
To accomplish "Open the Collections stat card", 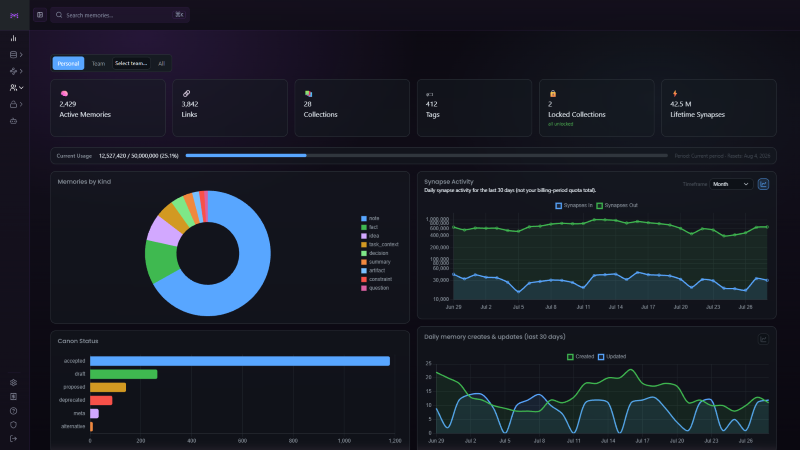I will click(352, 108).
